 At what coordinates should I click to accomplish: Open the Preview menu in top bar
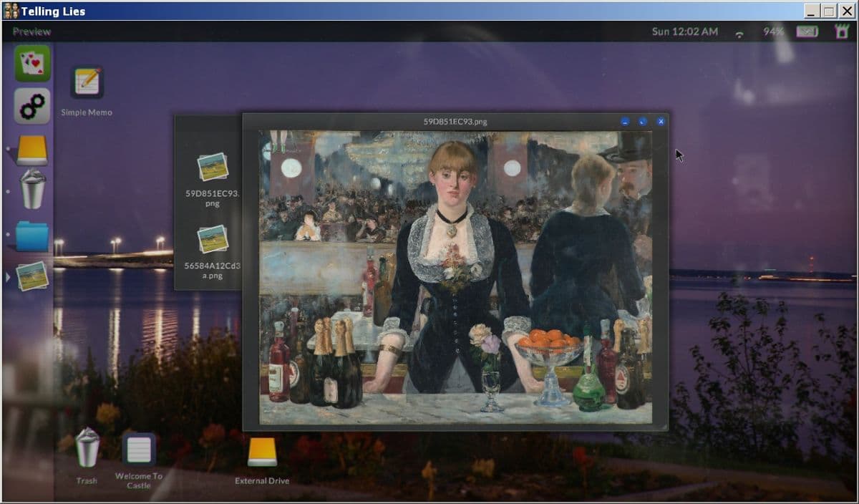click(31, 31)
